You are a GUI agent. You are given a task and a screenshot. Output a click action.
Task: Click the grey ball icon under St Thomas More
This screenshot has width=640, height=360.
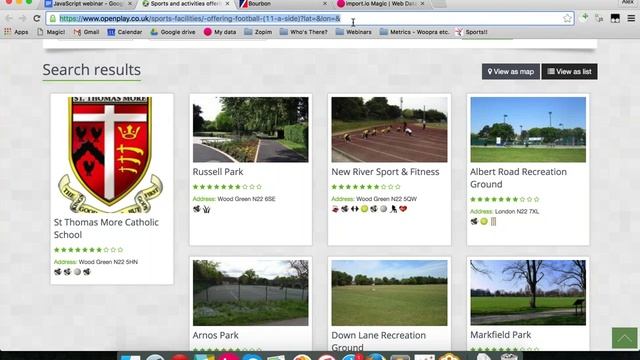click(x=77, y=272)
